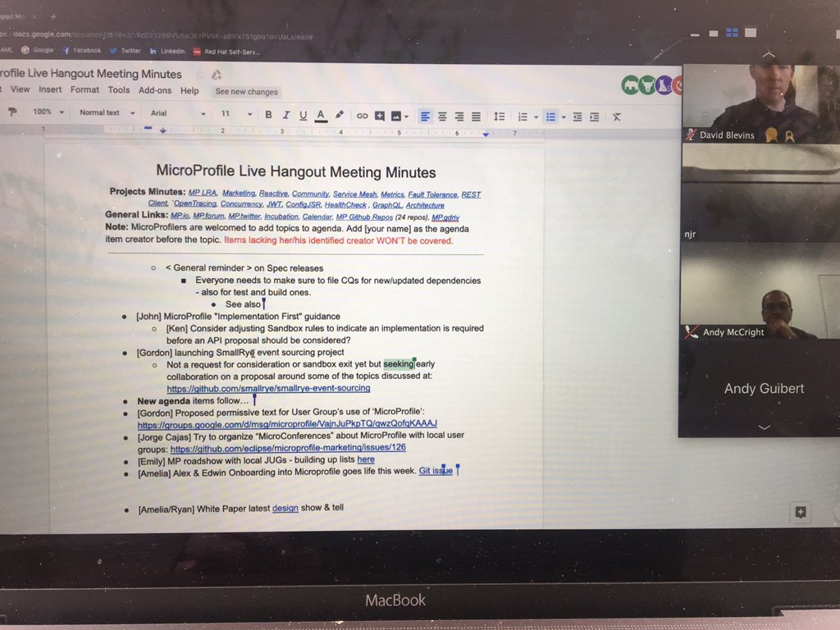Open the smallrye-event-sourcing GitHub link
840x630 pixels.
[x=268, y=388]
